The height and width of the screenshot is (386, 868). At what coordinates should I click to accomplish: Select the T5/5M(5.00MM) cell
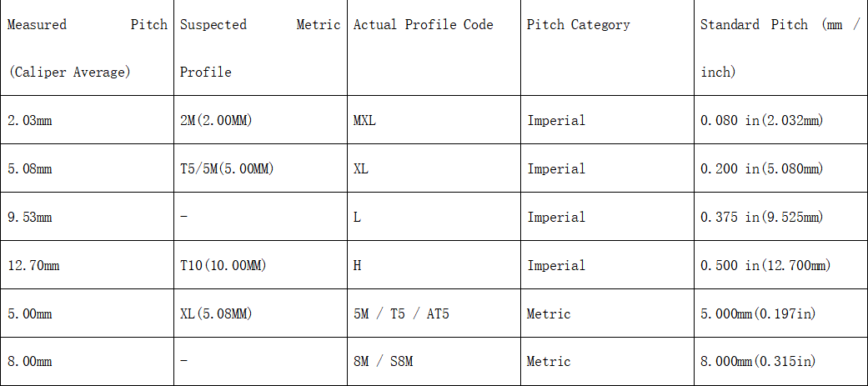coord(260,168)
